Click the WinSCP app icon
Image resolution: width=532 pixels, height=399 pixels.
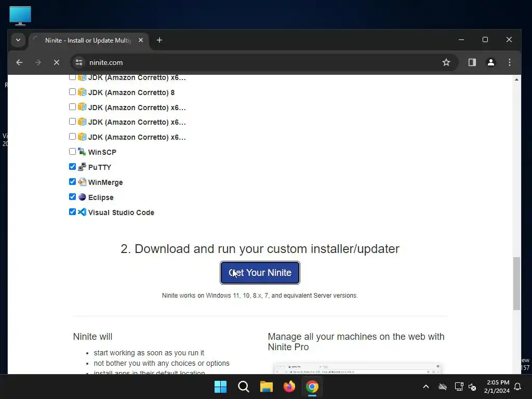tap(82, 151)
